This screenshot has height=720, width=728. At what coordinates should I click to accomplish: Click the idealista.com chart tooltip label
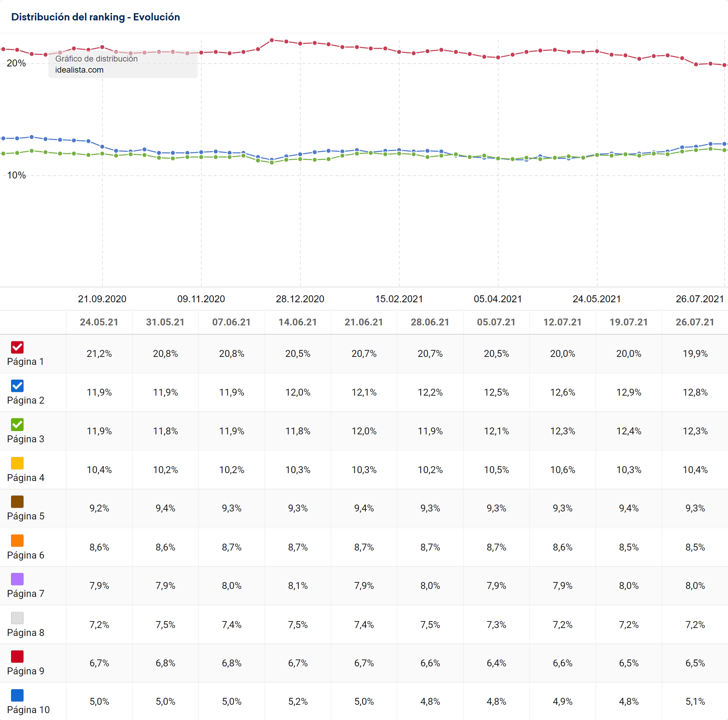point(80,70)
